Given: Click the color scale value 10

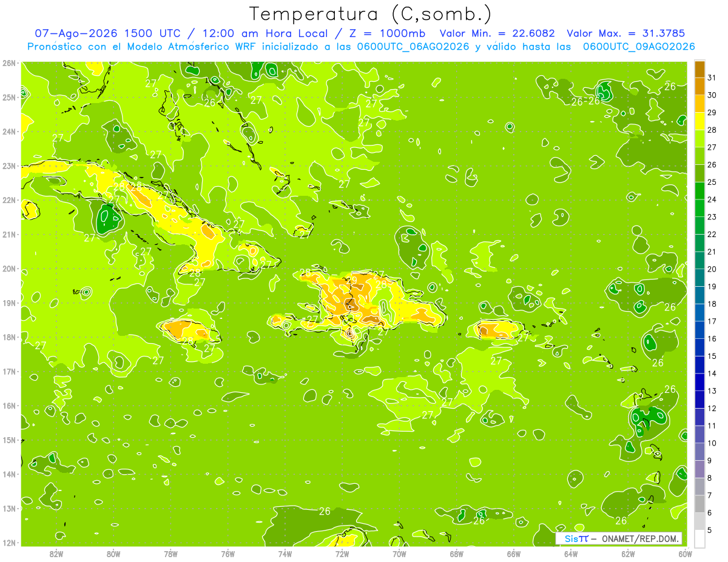Looking at the screenshot, I should 712,443.
